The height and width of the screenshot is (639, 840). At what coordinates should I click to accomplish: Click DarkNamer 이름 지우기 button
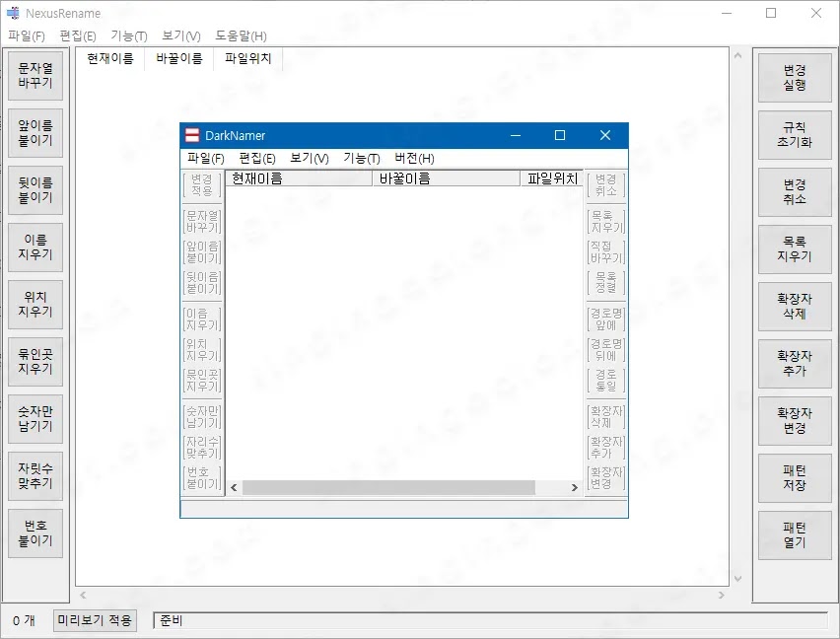pos(202,319)
